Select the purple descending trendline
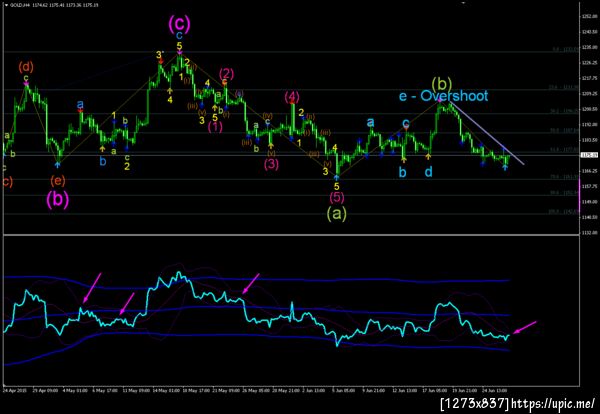 [x=486, y=133]
